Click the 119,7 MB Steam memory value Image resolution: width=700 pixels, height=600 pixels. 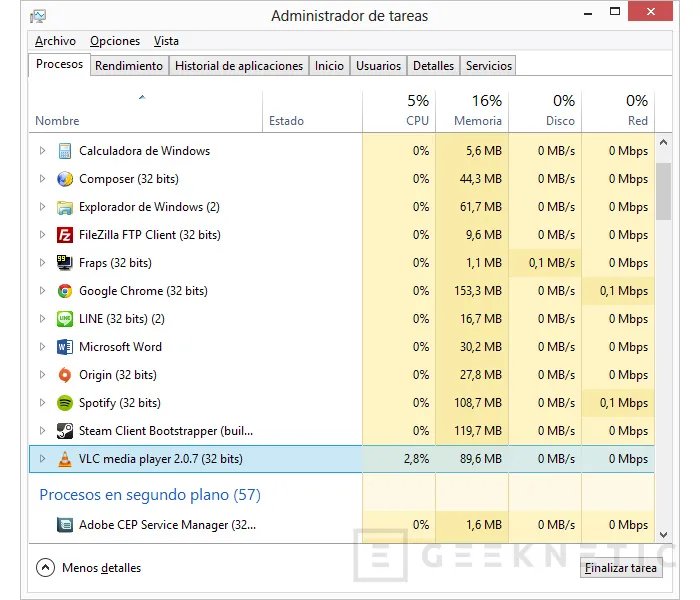tap(478, 431)
